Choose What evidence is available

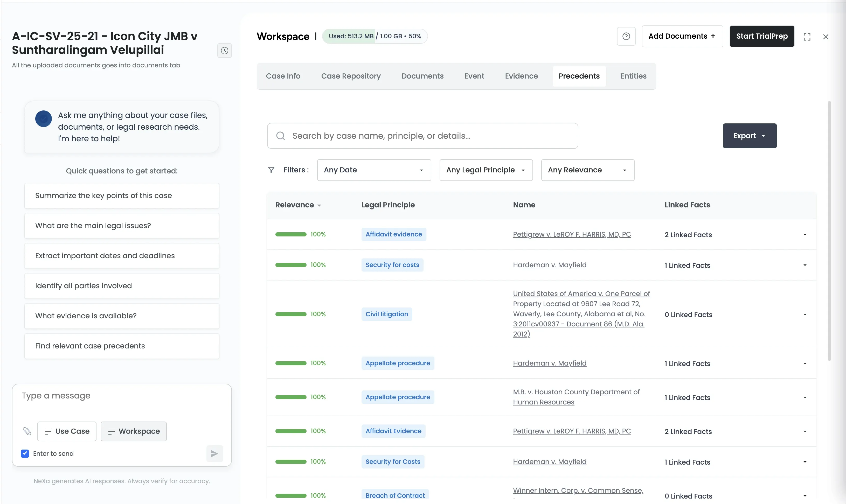(122, 316)
